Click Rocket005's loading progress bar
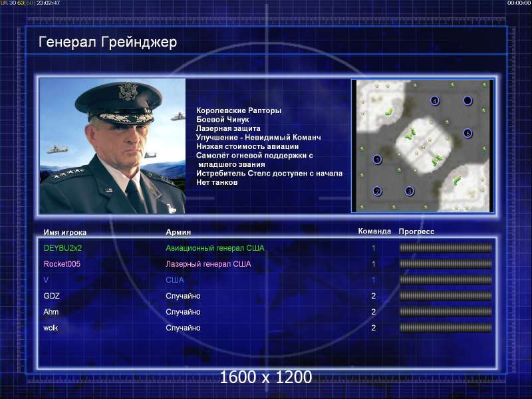The width and height of the screenshot is (532, 399). click(446, 264)
